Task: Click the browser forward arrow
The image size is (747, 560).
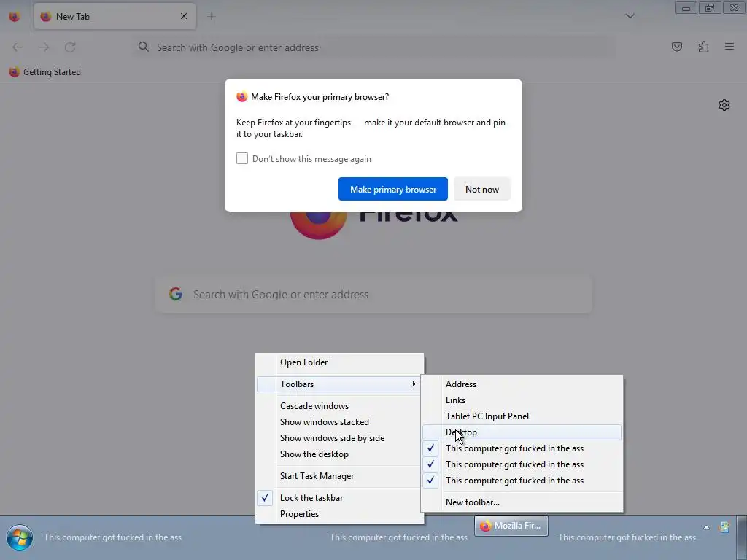Action: tap(44, 47)
